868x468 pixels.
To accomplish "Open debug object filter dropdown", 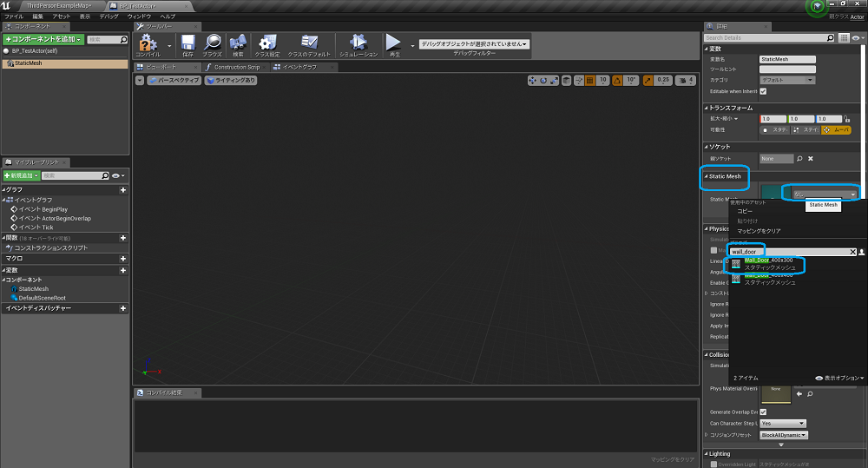I will coord(475,43).
